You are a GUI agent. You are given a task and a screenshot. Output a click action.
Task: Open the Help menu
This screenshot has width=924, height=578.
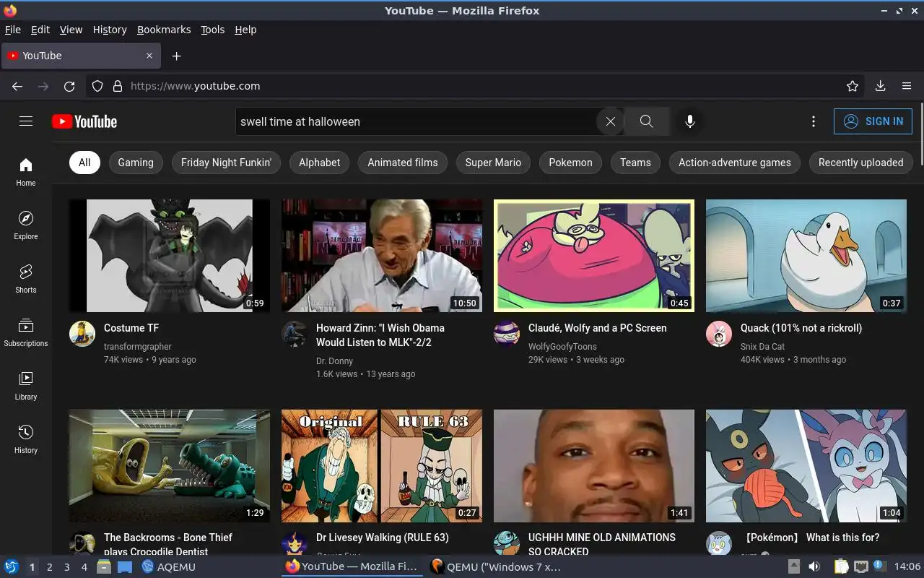245,30
